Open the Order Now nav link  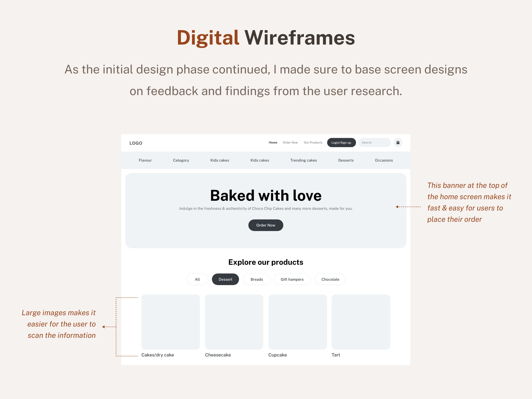290,143
